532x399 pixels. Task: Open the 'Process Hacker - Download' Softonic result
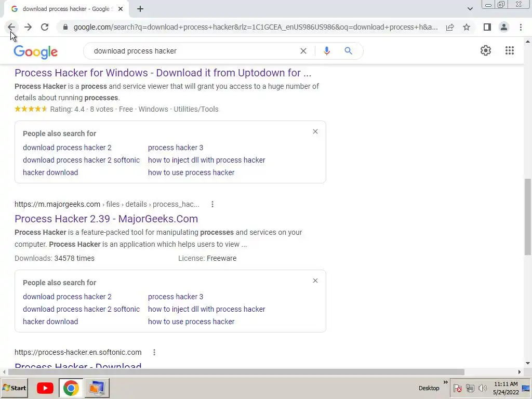pos(78,366)
